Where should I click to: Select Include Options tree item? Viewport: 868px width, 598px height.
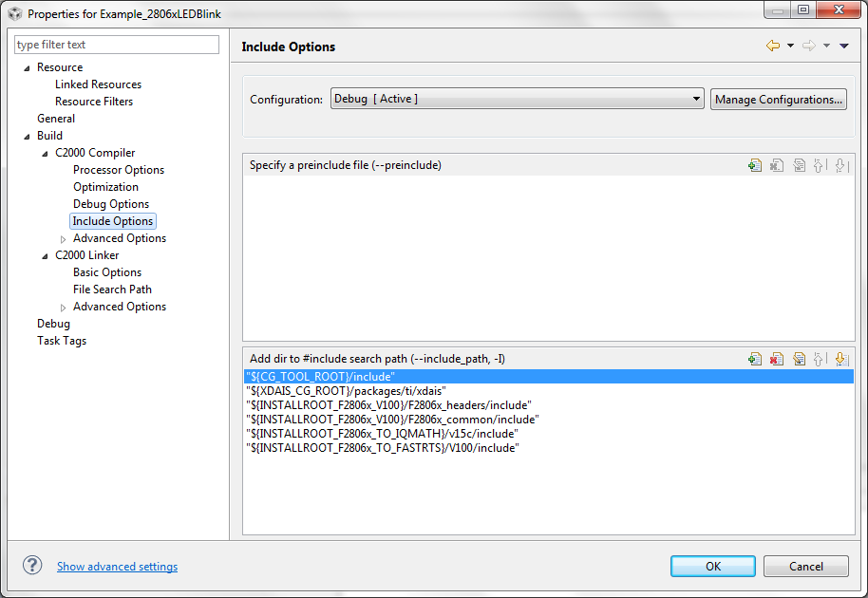point(113,221)
